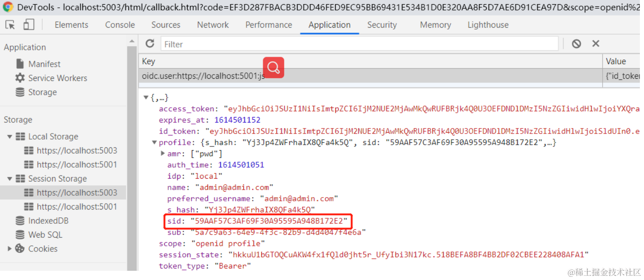Viewport: 644px width, 280px height.
Task: Click the sub value GUID
Action: point(278,232)
